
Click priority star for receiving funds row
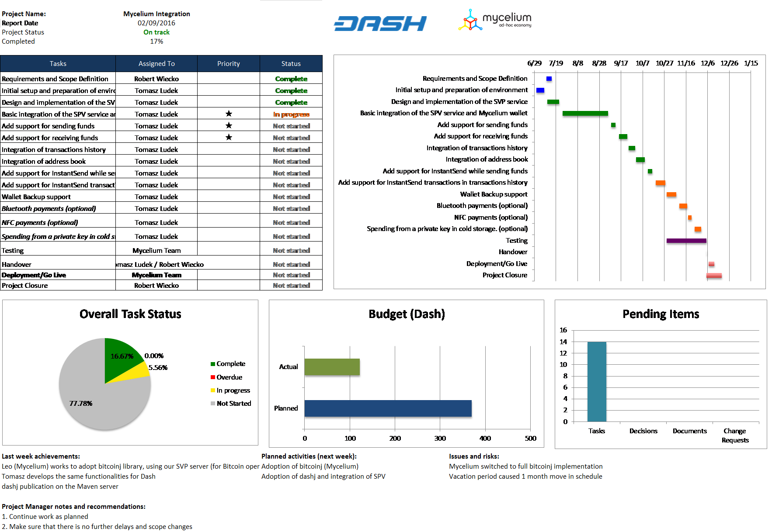(229, 137)
